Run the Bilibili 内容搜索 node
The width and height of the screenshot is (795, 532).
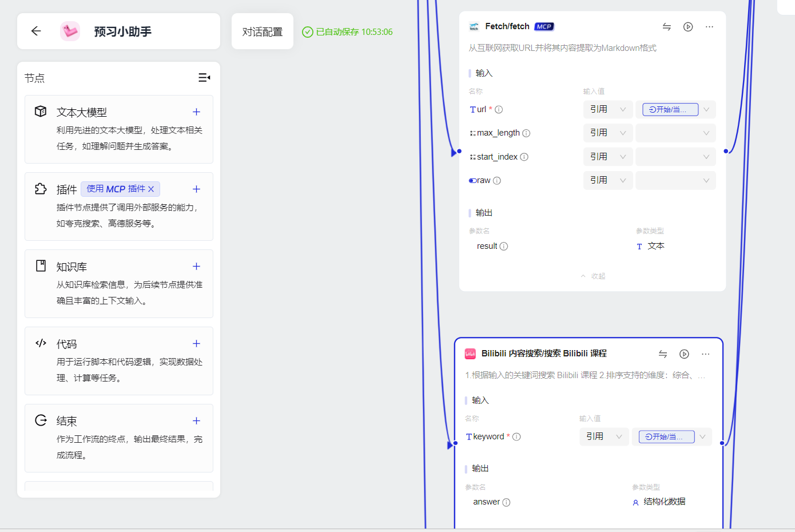click(684, 354)
